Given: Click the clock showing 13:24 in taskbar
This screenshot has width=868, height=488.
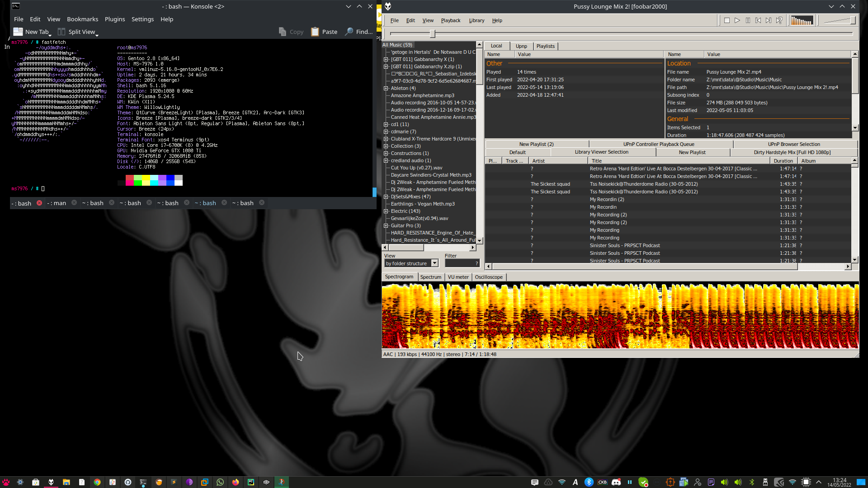Looking at the screenshot, I should coord(839,482).
